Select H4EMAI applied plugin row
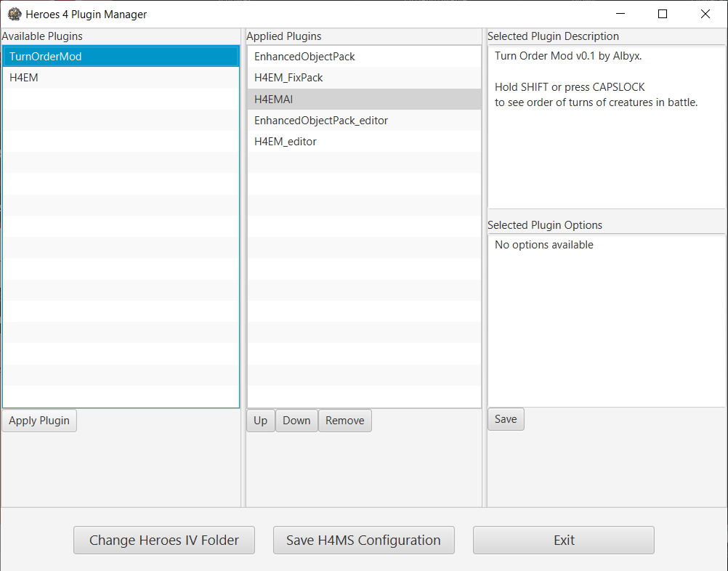The width and height of the screenshot is (728, 571). 364,99
